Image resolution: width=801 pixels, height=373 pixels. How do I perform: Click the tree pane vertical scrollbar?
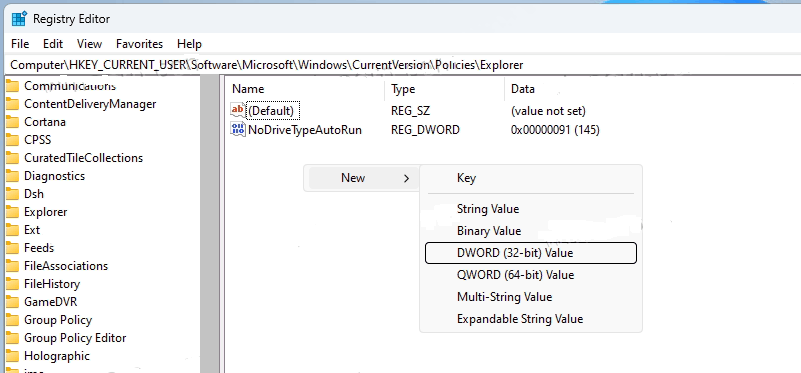click(x=209, y=224)
